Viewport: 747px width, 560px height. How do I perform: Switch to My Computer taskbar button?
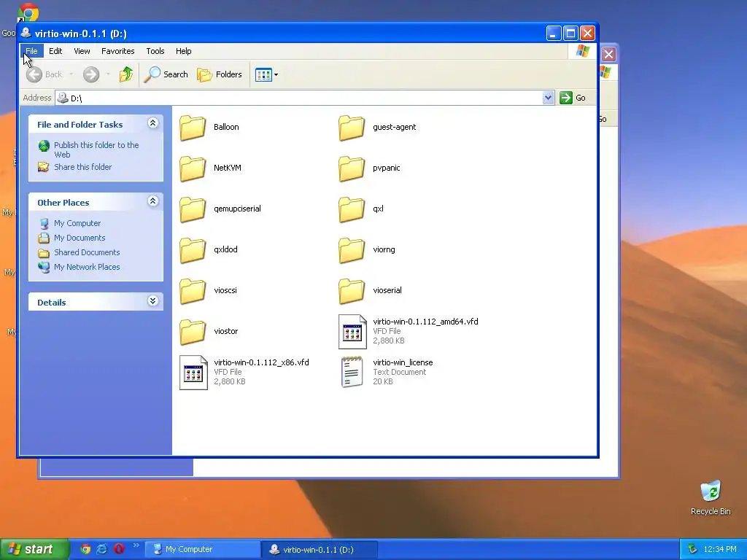point(203,550)
